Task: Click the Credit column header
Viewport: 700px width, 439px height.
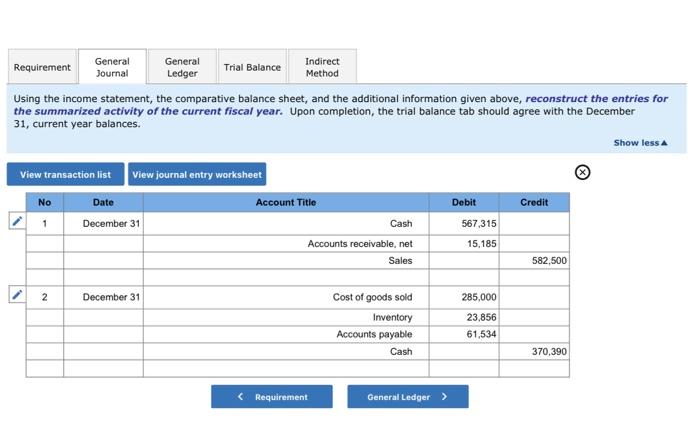Action: coord(534,202)
